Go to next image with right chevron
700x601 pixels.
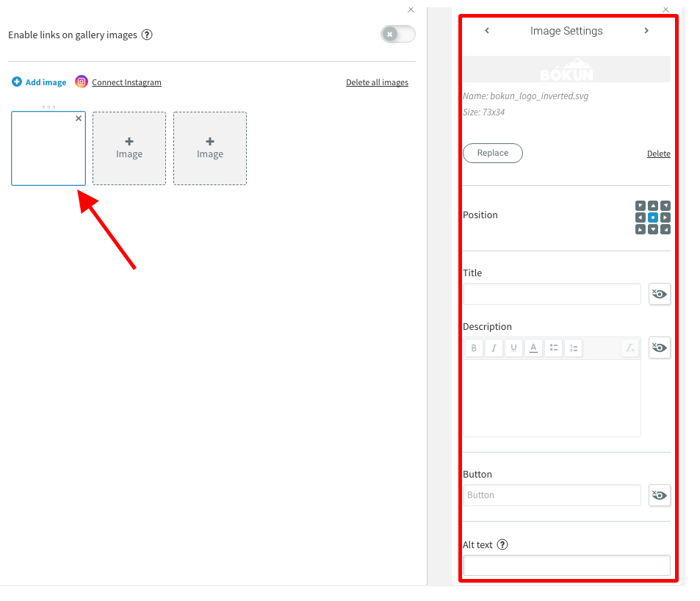(x=646, y=30)
